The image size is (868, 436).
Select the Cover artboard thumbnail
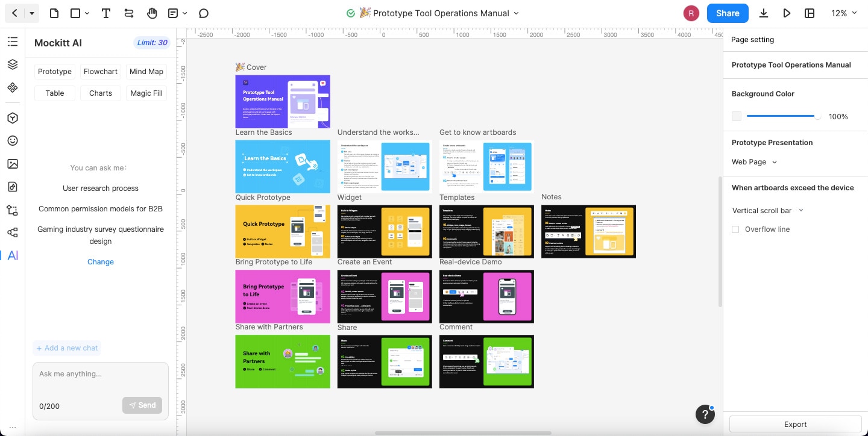[283, 102]
